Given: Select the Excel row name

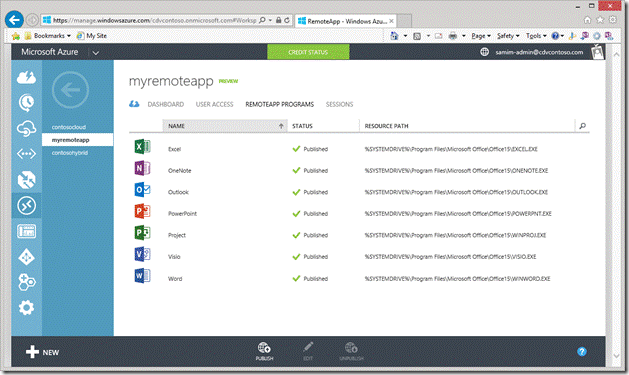Looking at the screenshot, I should click(x=174, y=149).
